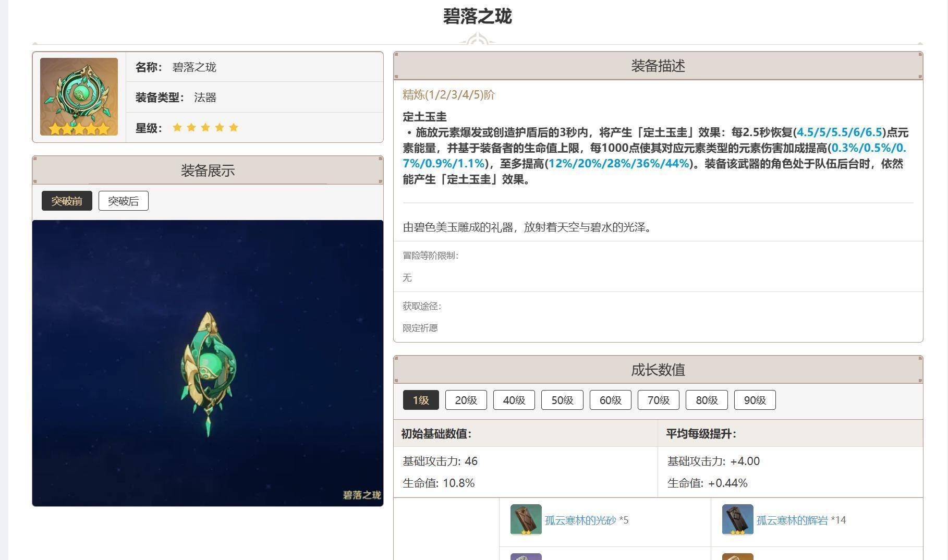The image size is (948, 560).
Task: Show stats for 40级
Action: 514,400
